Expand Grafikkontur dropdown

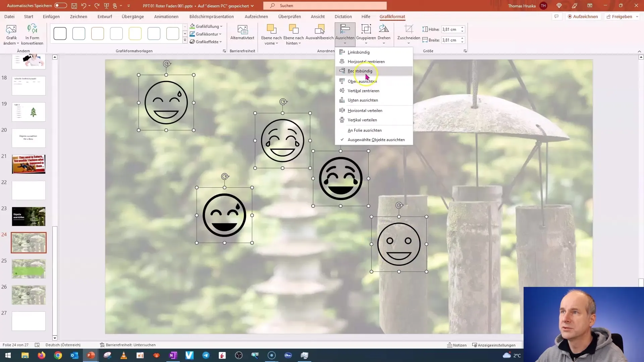220,34
